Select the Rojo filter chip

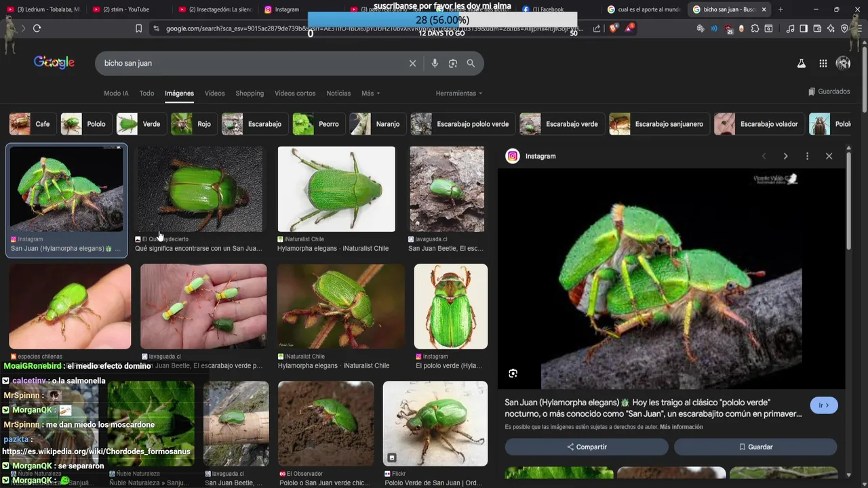[x=193, y=124]
